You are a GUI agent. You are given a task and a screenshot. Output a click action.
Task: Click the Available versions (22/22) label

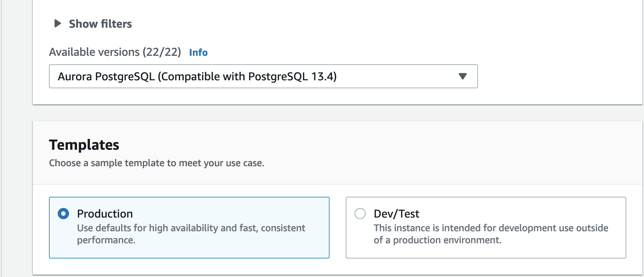click(115, 52)
